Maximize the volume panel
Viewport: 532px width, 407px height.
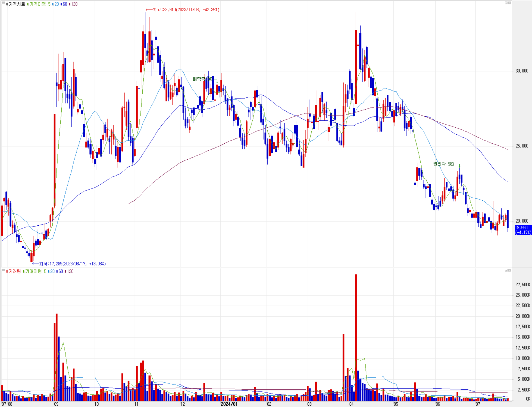(506, 270)
